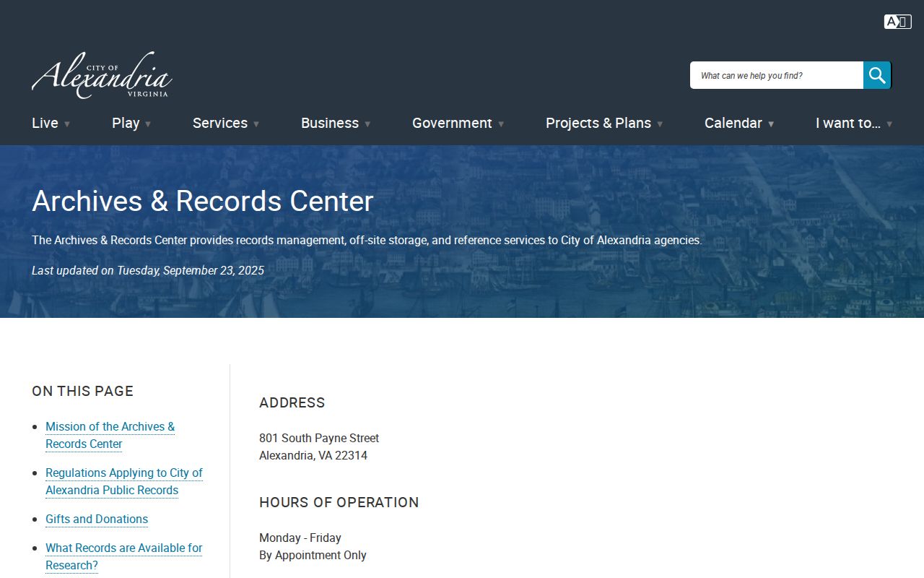The width and height of the screenshot is (924, 578).
Task: Click the 'HOURS OF OPERATION' heading
Action: click(x=339, y=502)
